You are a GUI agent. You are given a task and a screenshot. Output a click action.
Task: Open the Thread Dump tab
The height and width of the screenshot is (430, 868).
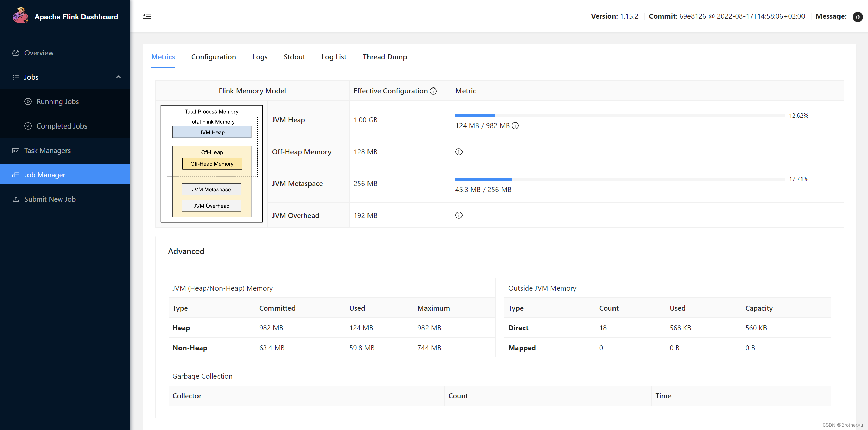pos(384,57)
